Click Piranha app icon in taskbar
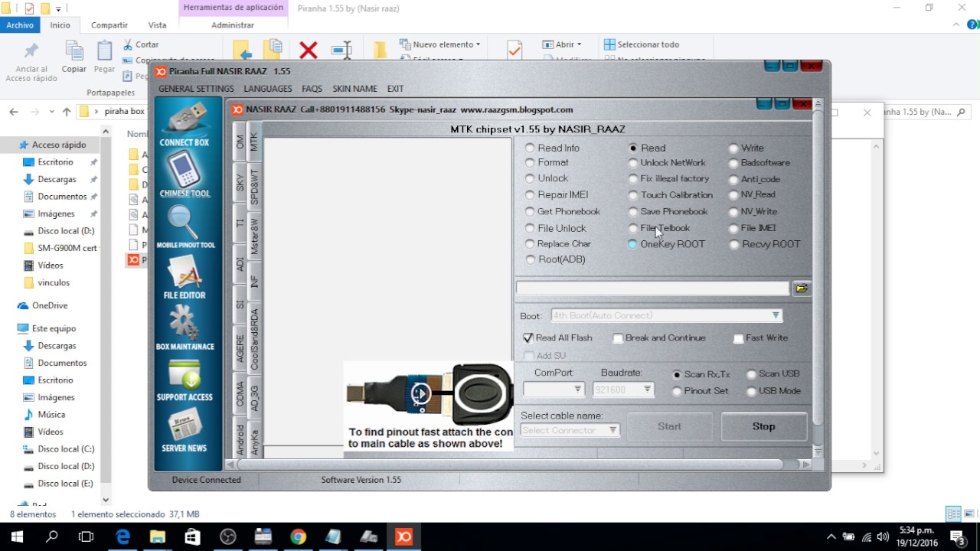The image size is (980, 551). [403, 536]
